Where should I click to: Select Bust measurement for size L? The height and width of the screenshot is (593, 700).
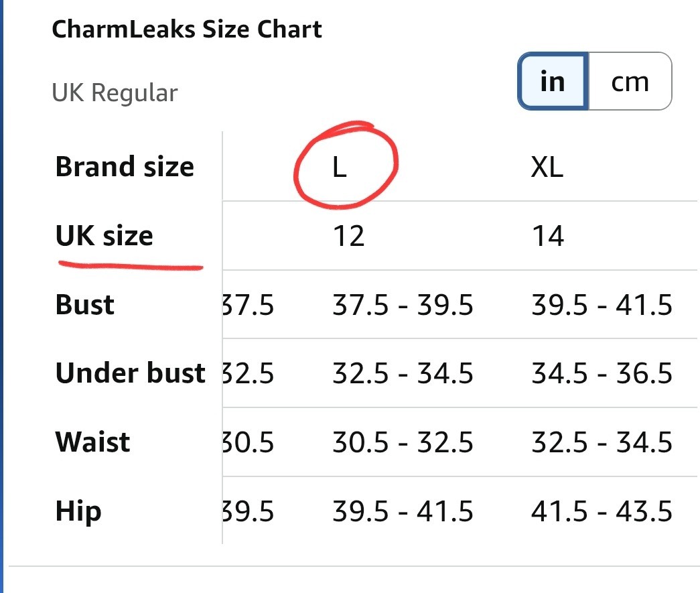point(403,306)
